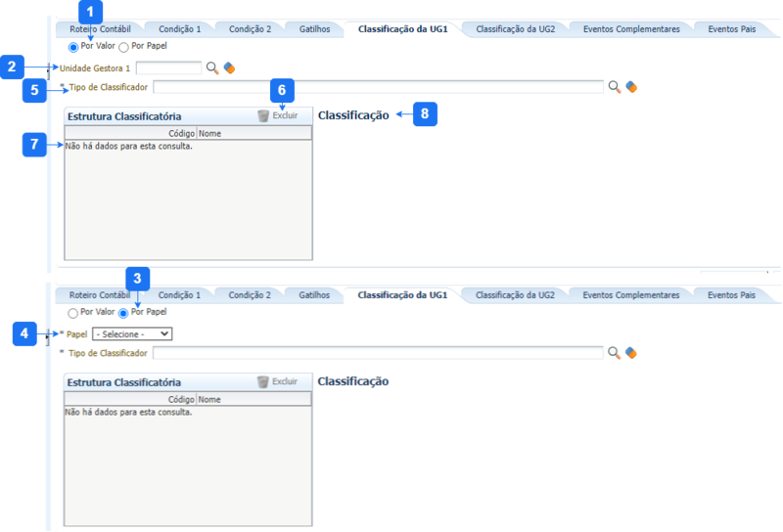Click the Unidade Gestora 1 input field
The height and width of the screenshot is (532, 783).
pos(168,68)
